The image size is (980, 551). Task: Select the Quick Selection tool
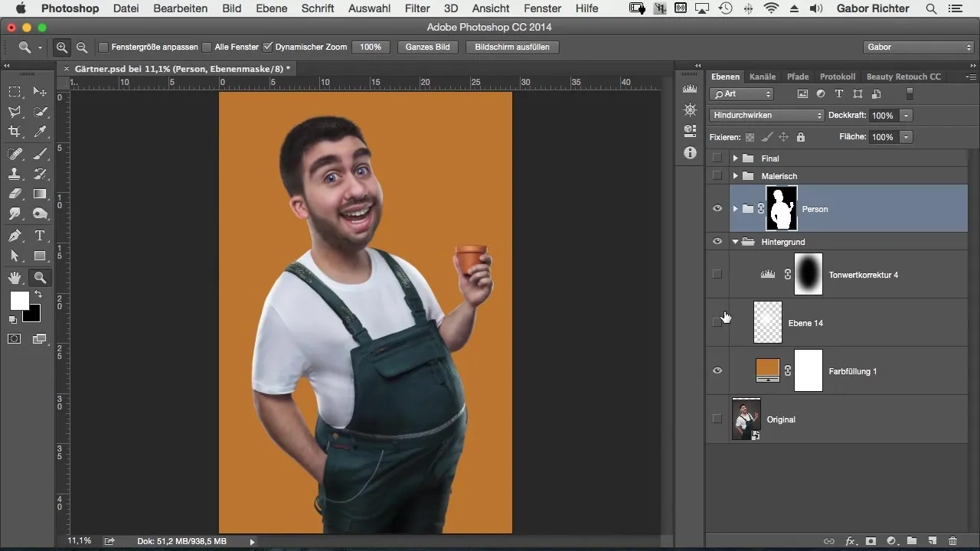[40, 112]
